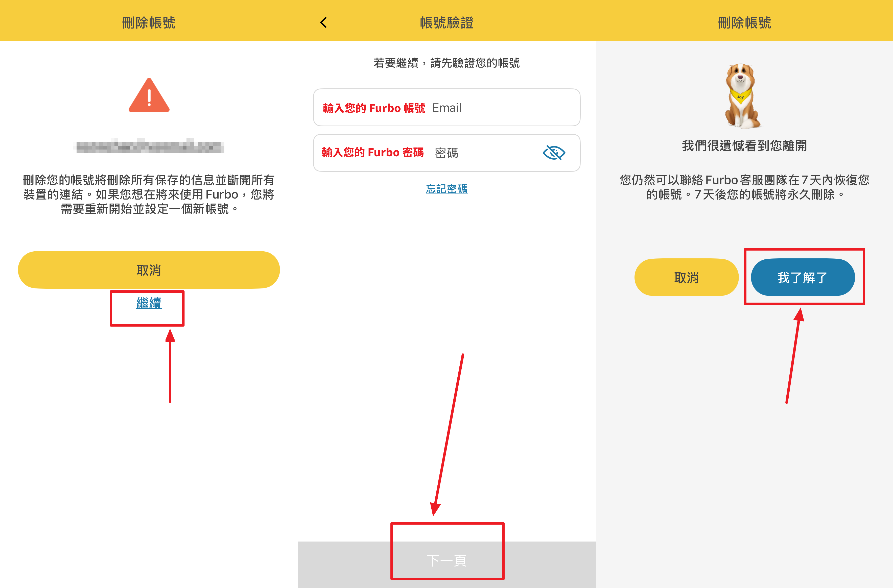893x588 pixels.
Task: Tap the right 刪除帳號 header title
Action: (744, 22)
